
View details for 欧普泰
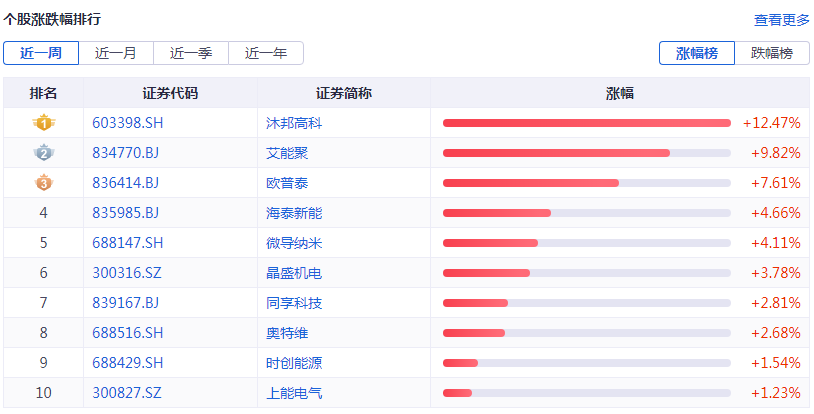[287, 183]
